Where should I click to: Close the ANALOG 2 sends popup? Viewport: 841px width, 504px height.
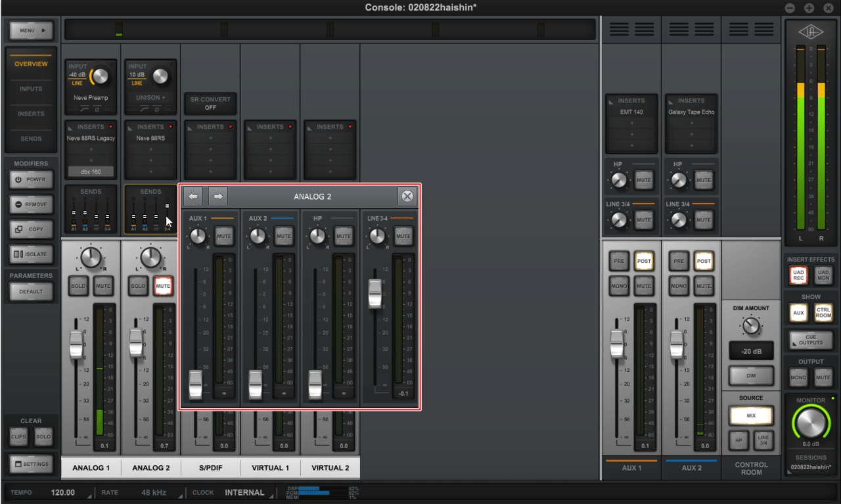[x=407, y=196]
